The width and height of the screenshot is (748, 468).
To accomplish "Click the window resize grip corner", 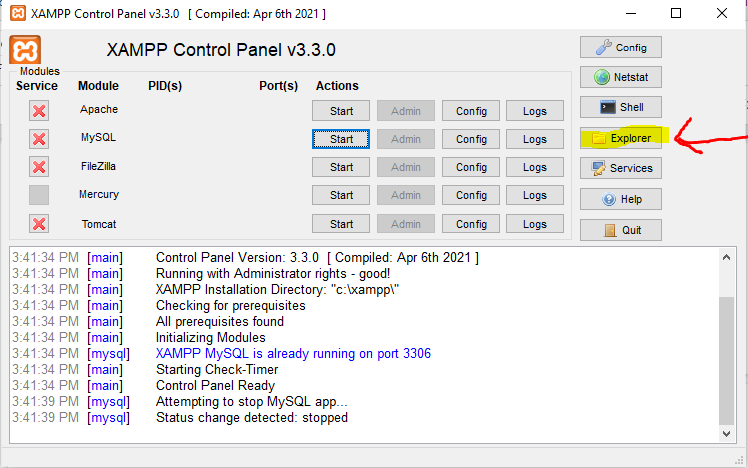I will coord(740,460).
